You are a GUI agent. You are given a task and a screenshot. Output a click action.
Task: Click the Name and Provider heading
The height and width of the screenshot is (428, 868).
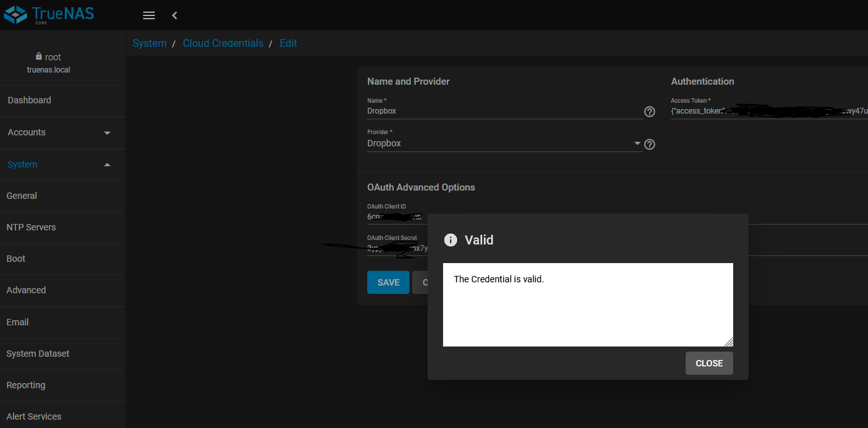tap(408, 82)
